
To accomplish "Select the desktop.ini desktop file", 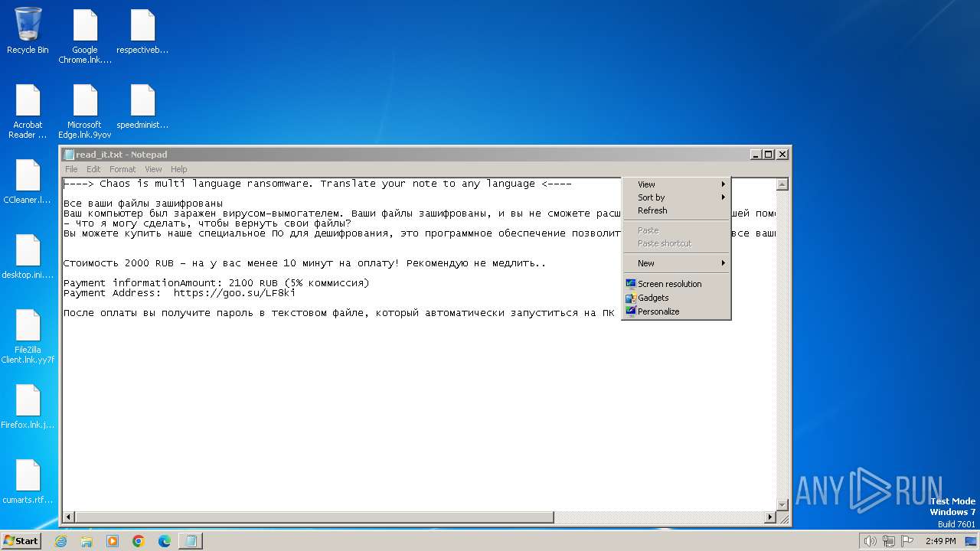I will point(28,256).
